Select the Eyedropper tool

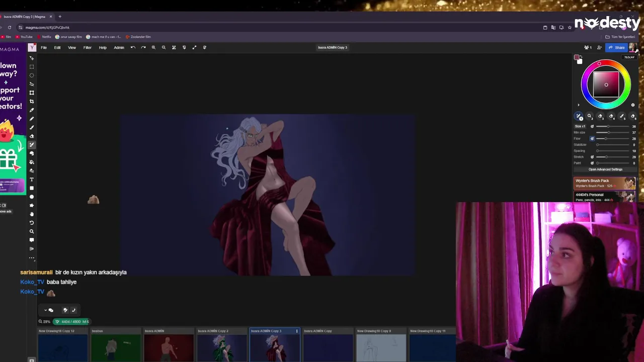[32, 110]
